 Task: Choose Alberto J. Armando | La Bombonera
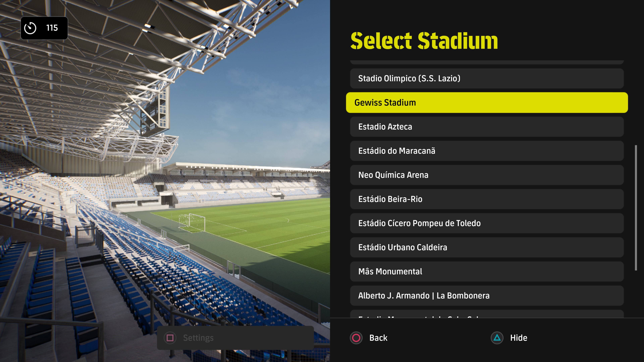[487, 295]
